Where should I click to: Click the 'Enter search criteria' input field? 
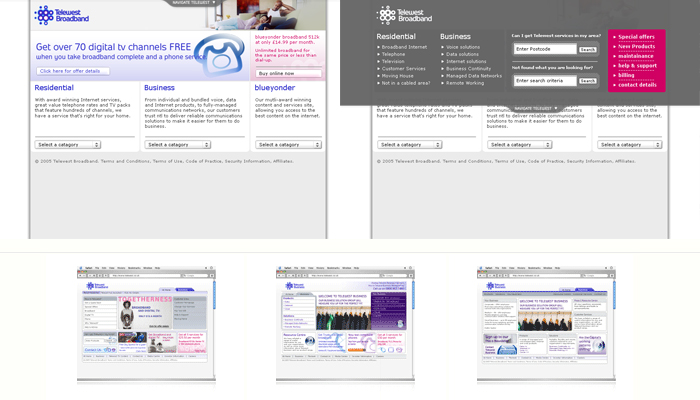coord(545,81)
